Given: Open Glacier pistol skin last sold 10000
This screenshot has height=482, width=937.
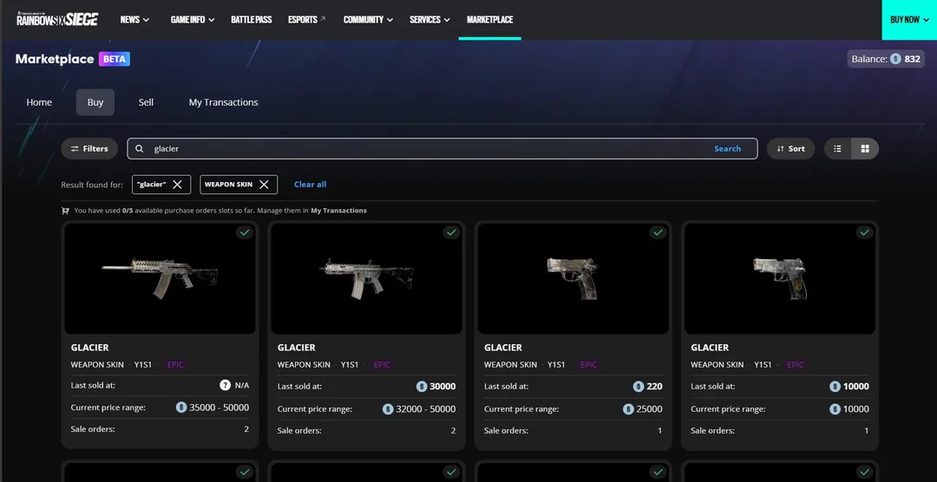Looking at the screenshot, I should (780, 336).
